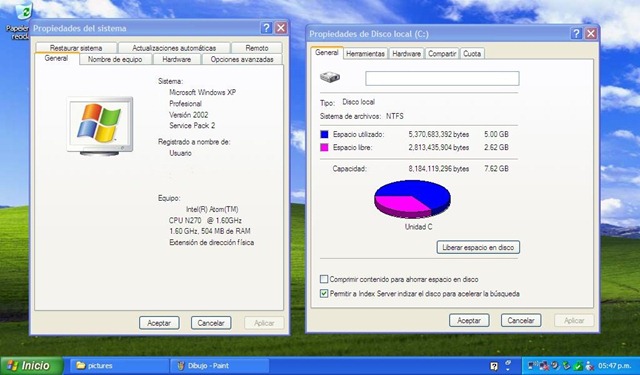Click Cancelar in system properties dialog

coord(211,323)
